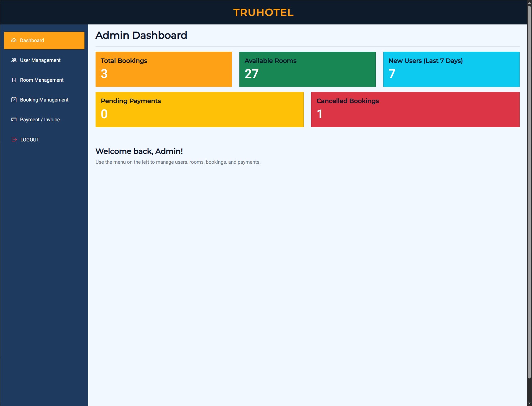Go to Room Management in sidebar

click(x=42, y=80)
